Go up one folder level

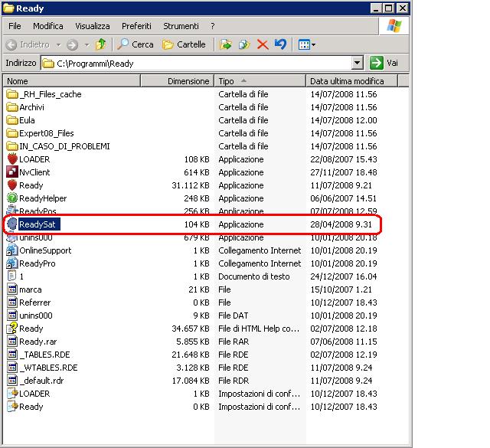pos(100,44)
